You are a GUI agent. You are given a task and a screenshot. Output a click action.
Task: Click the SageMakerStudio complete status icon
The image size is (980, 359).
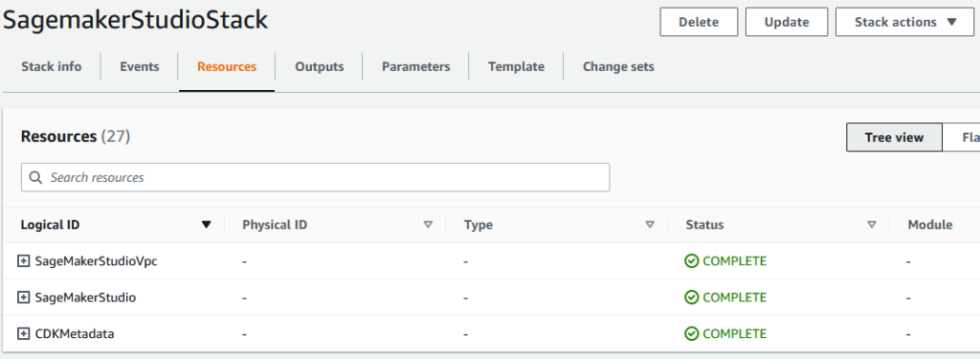tap(691, 298)
